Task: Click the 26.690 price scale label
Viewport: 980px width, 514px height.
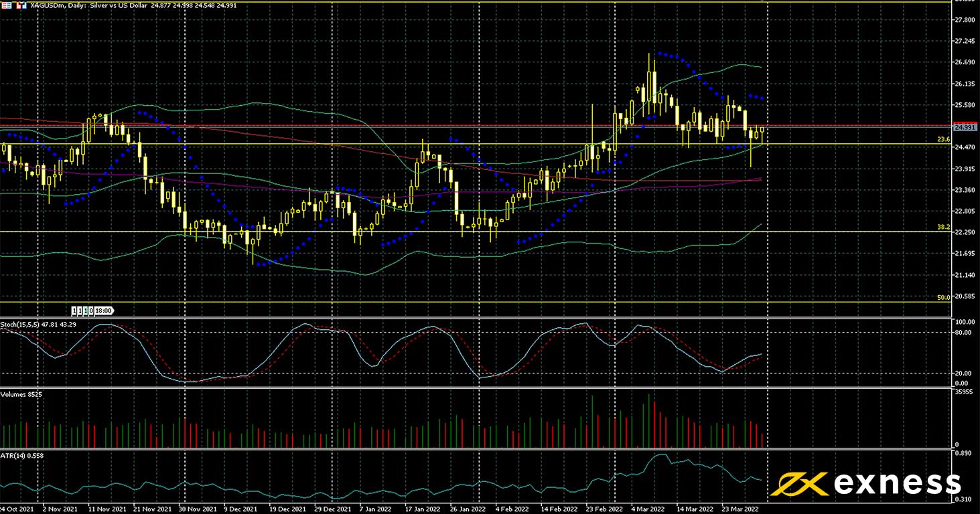Action: coord(965,62)
